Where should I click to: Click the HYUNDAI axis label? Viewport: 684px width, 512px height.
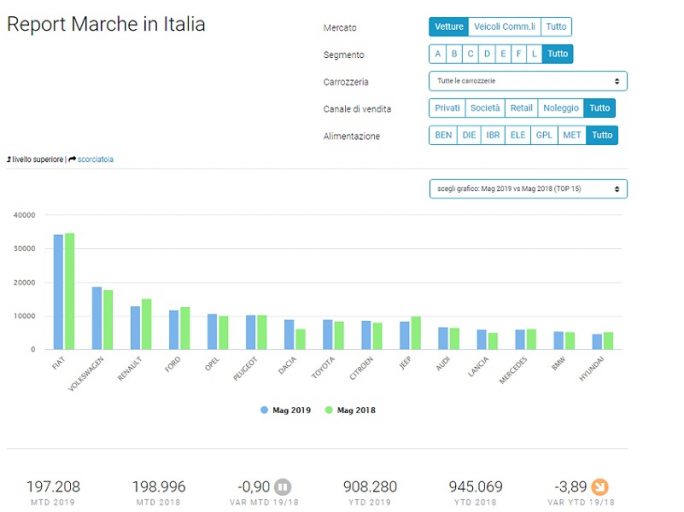(x=592, y=369)
